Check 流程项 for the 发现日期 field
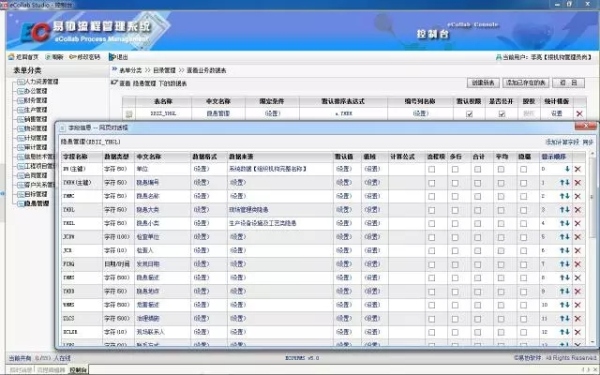This screenshot has width=600, height=375. (x=432, y=264)
